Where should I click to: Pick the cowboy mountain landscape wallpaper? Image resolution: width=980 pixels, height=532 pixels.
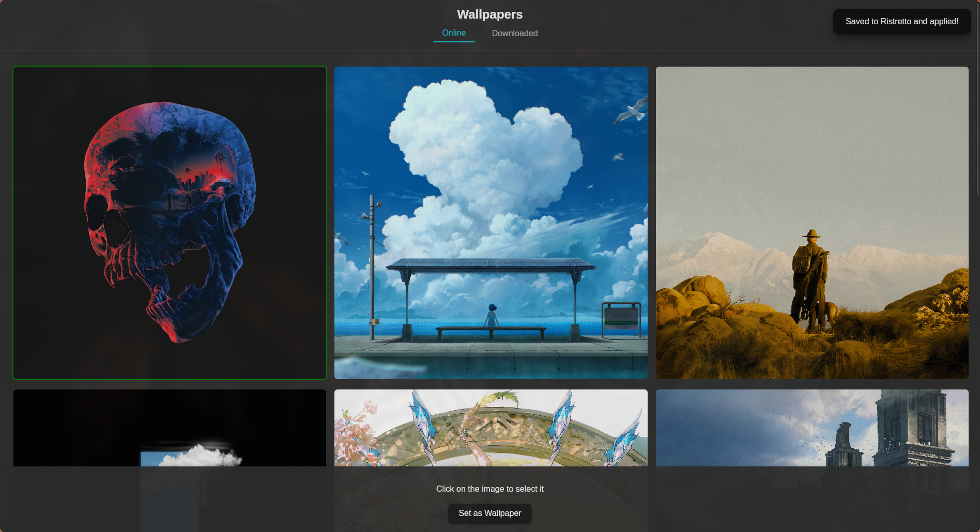(x=811, y=222)
